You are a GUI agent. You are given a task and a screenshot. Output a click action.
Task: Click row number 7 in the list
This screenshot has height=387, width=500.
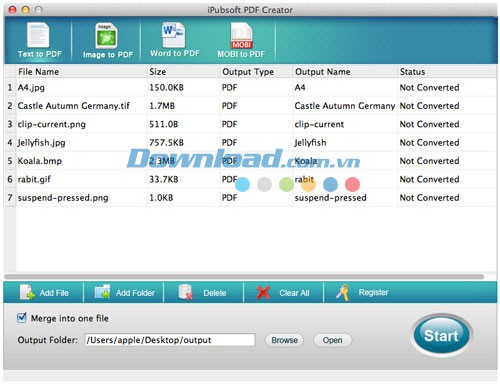click(10, 197)
